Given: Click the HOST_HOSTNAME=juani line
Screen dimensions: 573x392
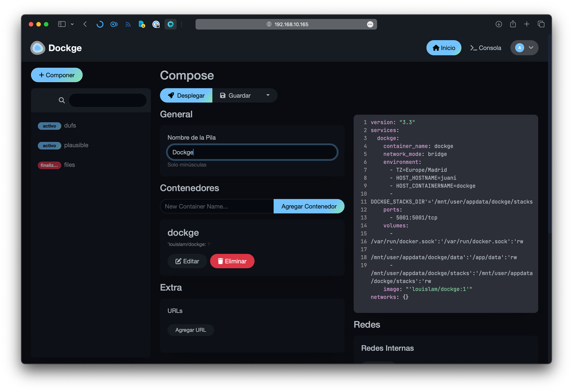Looking at the screenshot, I should tap(423, 178).
